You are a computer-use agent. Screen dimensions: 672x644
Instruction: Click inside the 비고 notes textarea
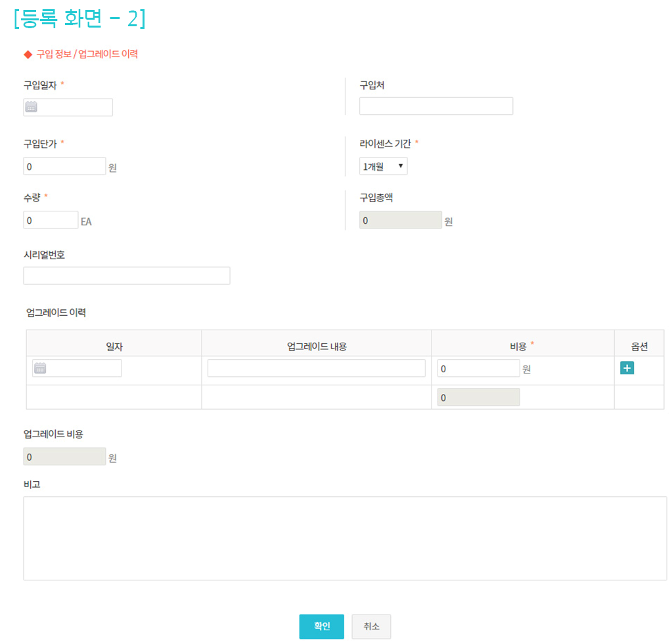pyautogui.click(x=345, y=538)
